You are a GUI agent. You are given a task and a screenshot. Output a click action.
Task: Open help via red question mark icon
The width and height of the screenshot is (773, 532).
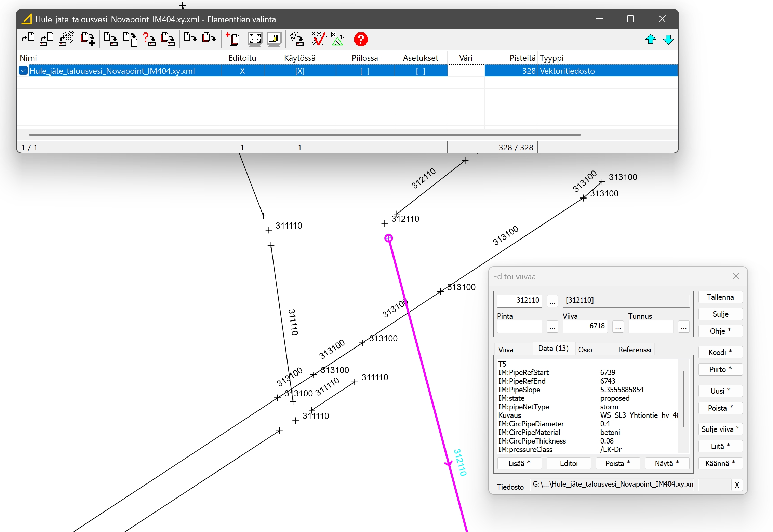(x=361, y=39)
